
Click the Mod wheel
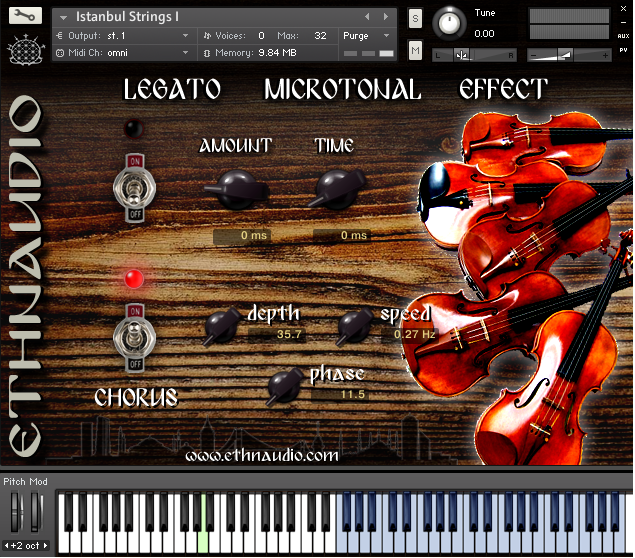[x=35, y=511]
